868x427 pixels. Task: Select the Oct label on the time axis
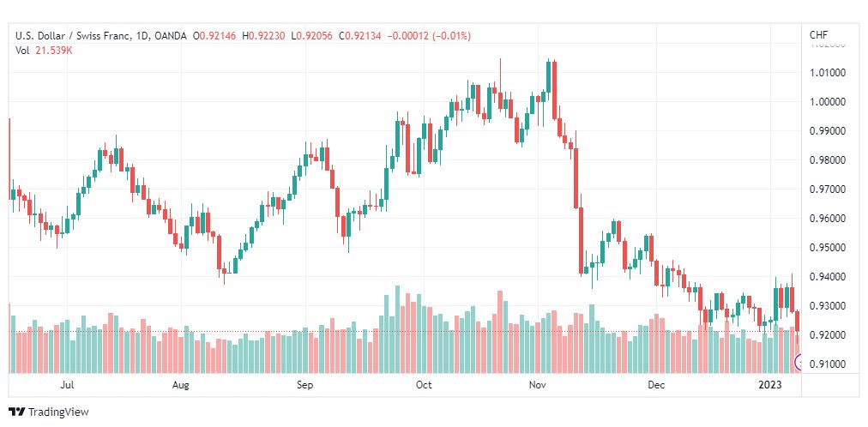pyautogui.click(x=424, y=385)
